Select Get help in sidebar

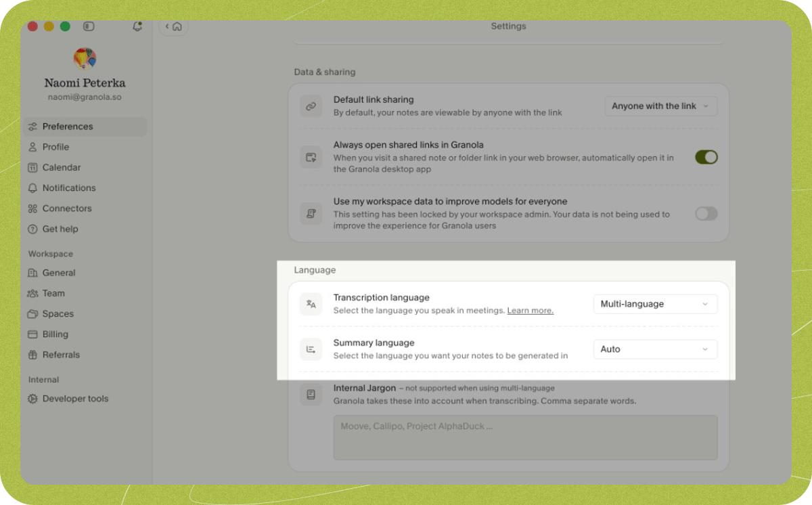click(85, 229)
